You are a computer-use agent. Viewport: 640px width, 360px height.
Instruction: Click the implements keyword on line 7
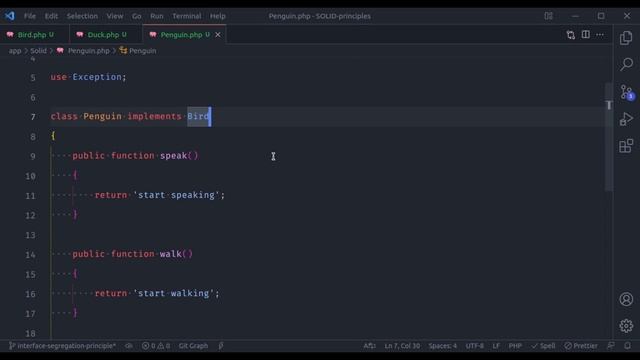tap(154, 116)
